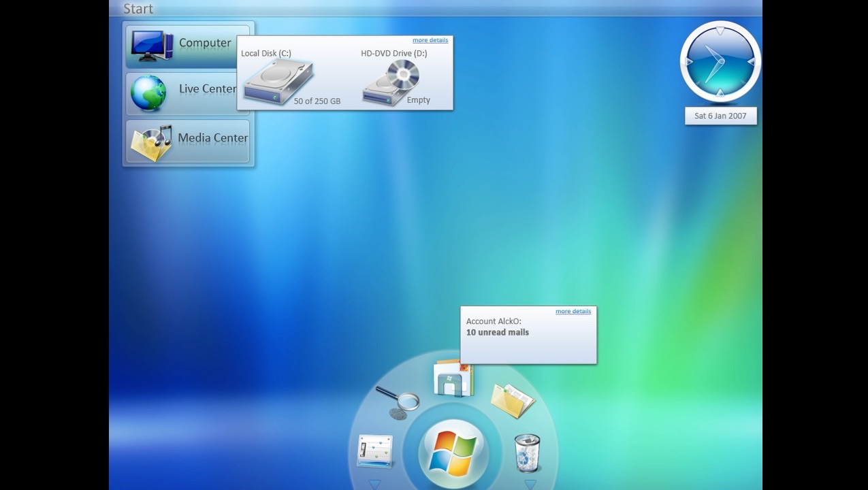This screenshot has width=868, height=490.
Task: Click the 'Local Disk (C:)' label
Action: pyautogui.click(x=266, y=53)
